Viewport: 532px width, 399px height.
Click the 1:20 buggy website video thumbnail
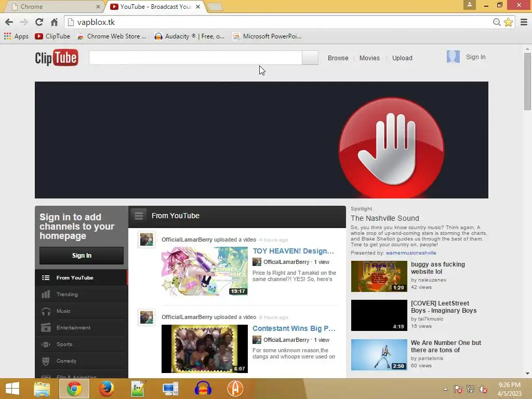coord(379,276)
